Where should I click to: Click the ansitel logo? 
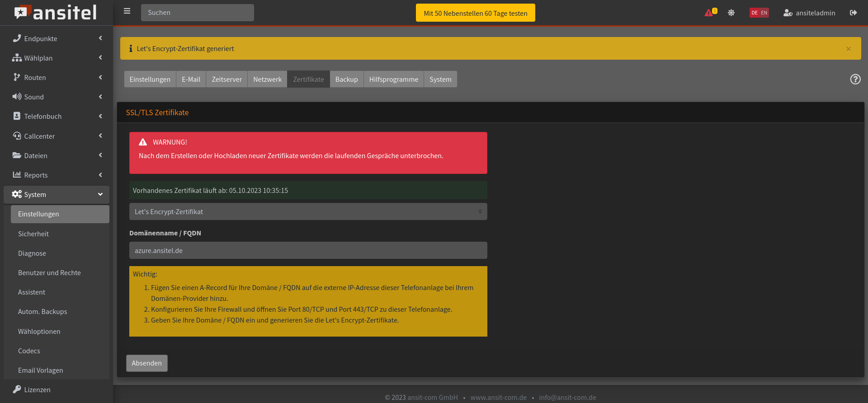[x=56, y=13]
